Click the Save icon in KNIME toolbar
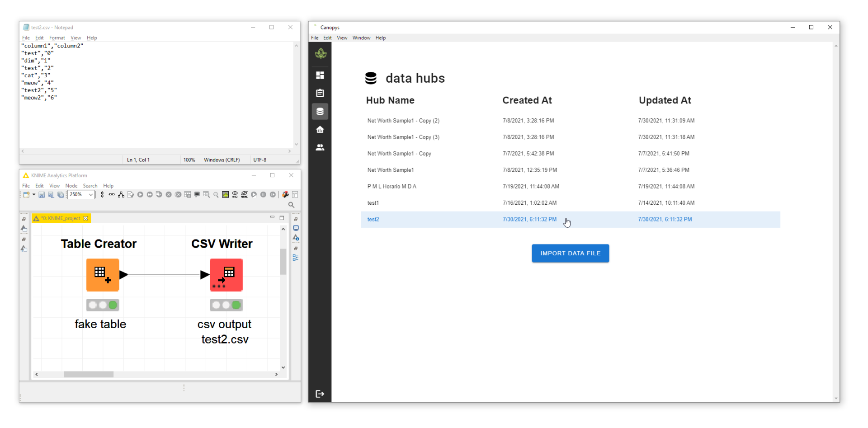Screen dimensions: 868x428 pyautogui.click(x=42, y=195)
